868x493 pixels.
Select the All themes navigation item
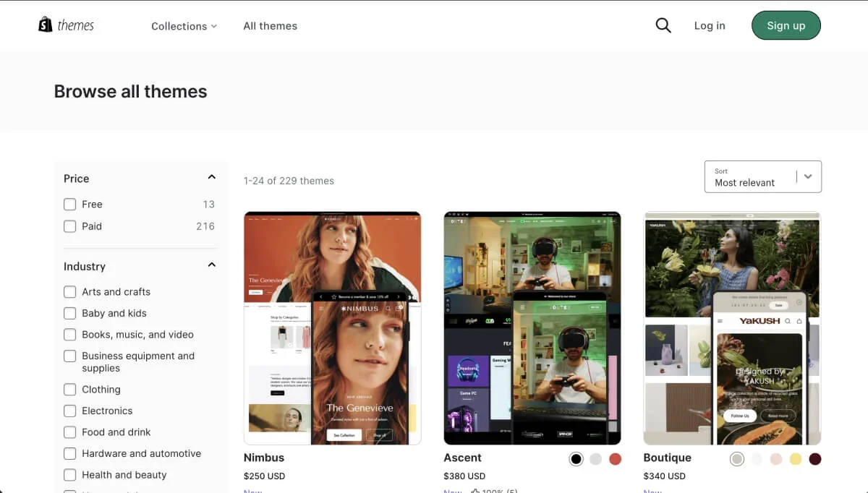click(270, 25)
